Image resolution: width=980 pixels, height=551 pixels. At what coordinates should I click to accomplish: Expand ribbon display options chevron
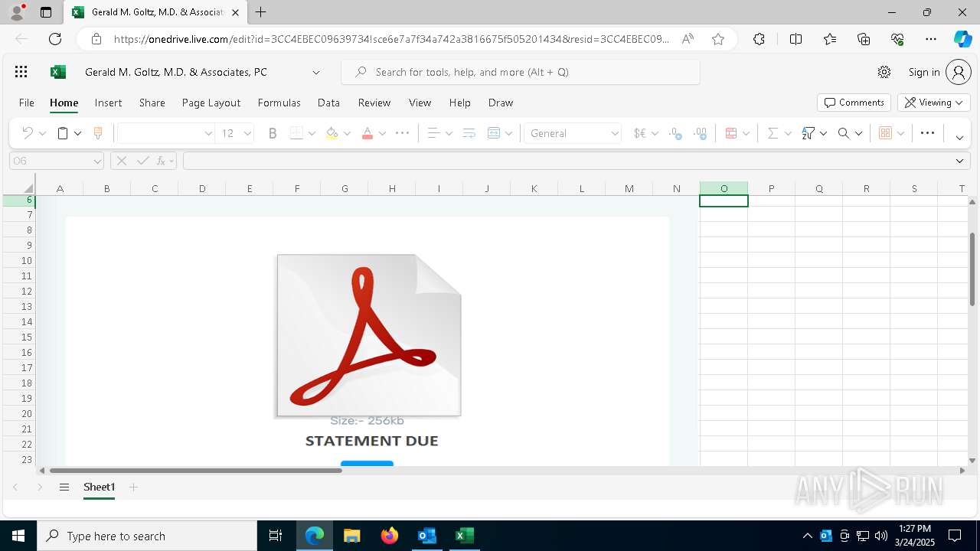pos(959,138)
